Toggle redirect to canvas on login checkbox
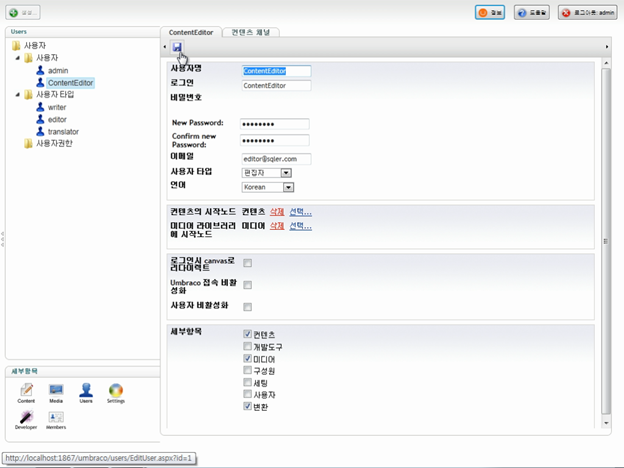The image size is (624, 468). (x=248, y=263)
